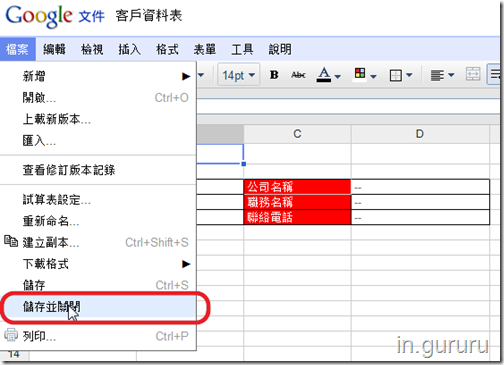The width and height of the screenshot is (504, 365).
Task: Select 試算表設定... menu entry
Action: coord(98,200)
